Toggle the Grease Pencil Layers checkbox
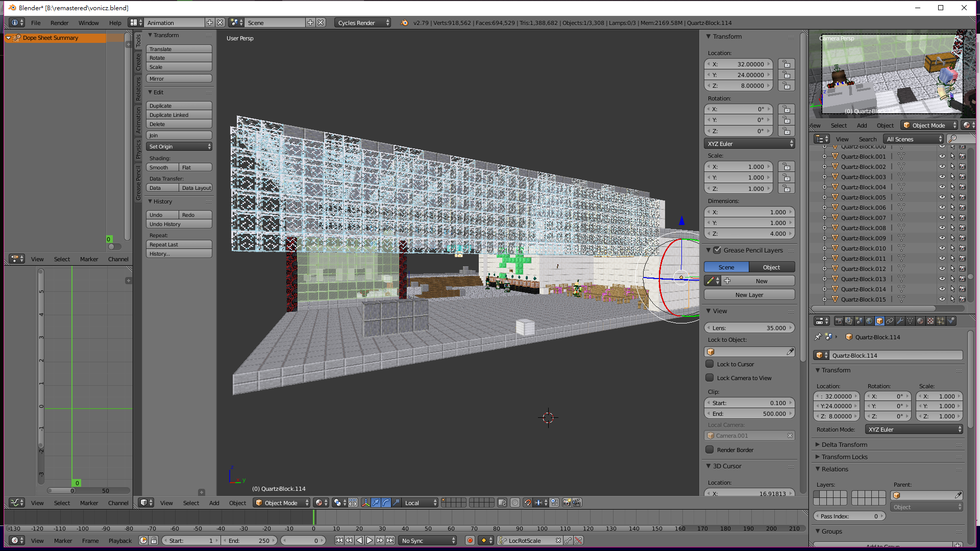Screen dimensions: 980x551 click(717, 251)
